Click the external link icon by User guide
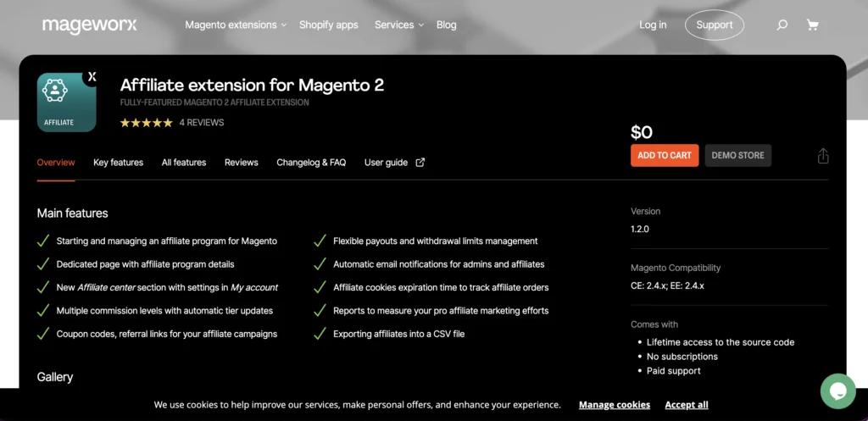 [420, 162]
